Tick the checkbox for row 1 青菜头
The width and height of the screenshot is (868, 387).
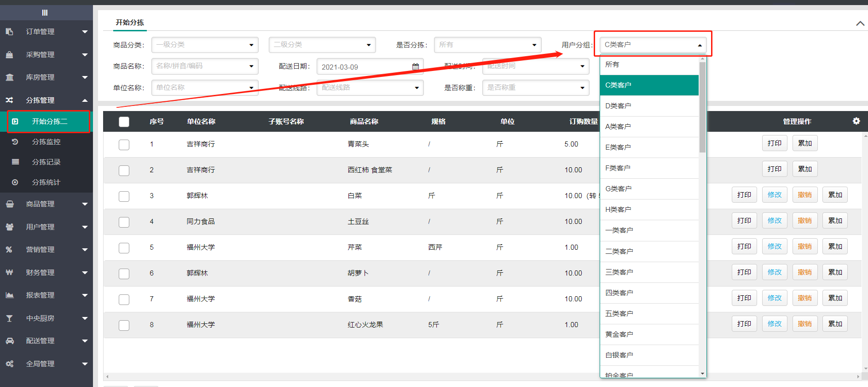[x=124, y=145]
